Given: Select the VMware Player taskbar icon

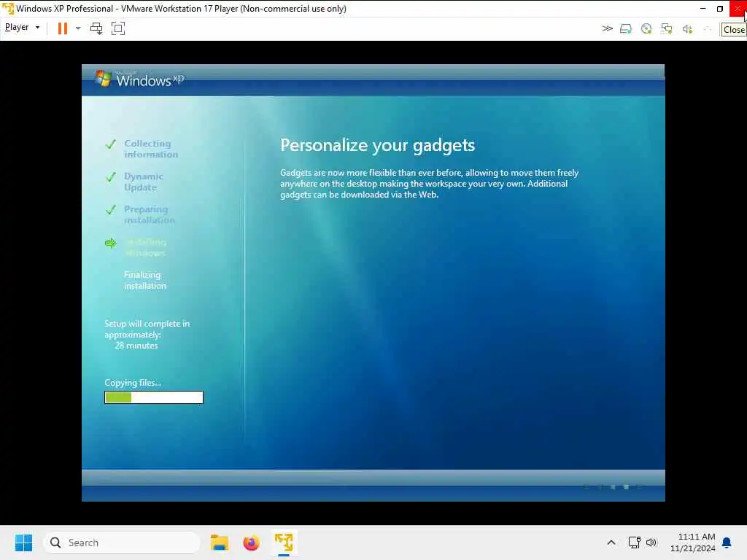Looking at the screenshot, I should pyautogui.click(x=284, y=542).
